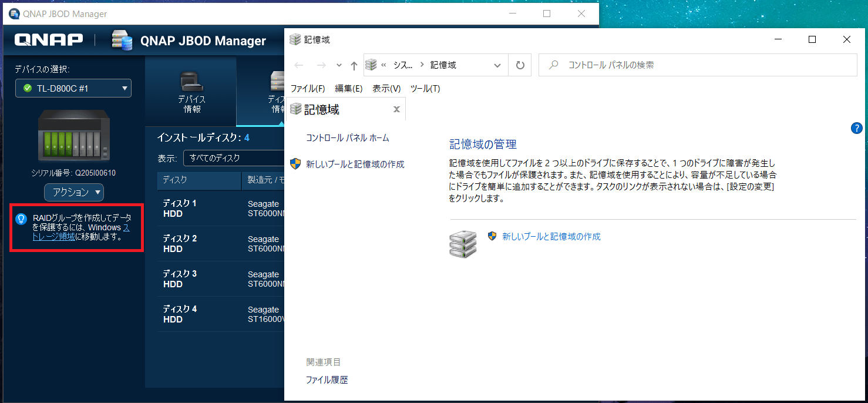Open the デバイス情報 tab in JBOD Manager
Screen dimensions: 868x403
191,91
